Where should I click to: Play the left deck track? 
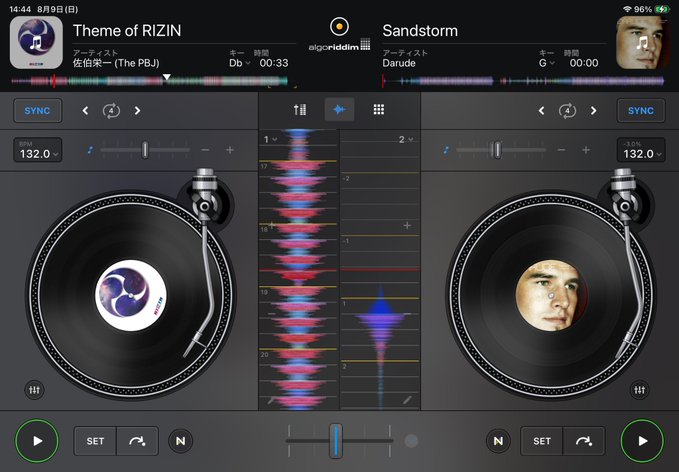pyautogui.click(x=37, y=441)
